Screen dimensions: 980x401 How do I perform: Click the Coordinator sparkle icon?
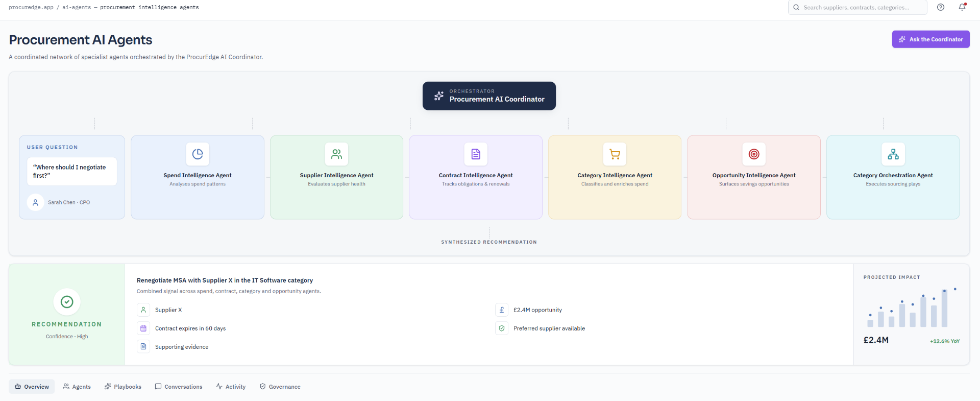pyautogui.click(x=438, y=96)
